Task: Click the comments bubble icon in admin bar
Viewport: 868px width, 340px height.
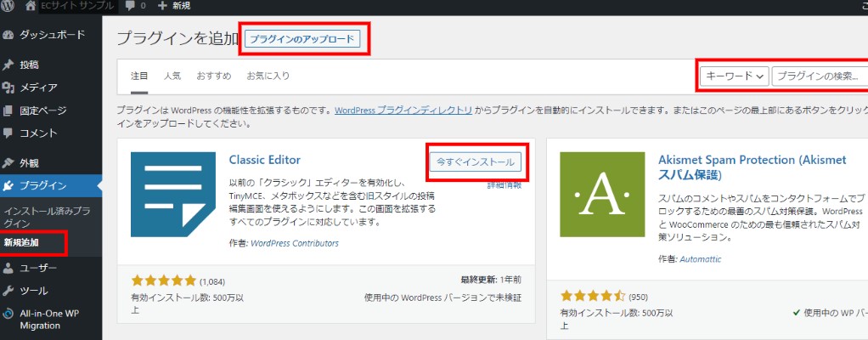Action: [x=131, y=6]
